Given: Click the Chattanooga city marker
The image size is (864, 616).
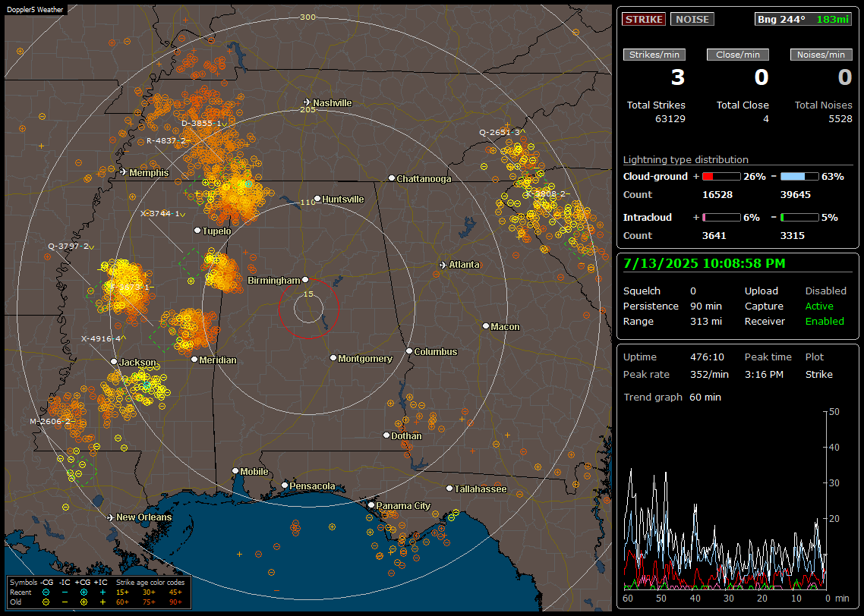Looking at the screenshot, I should point(391,178).
